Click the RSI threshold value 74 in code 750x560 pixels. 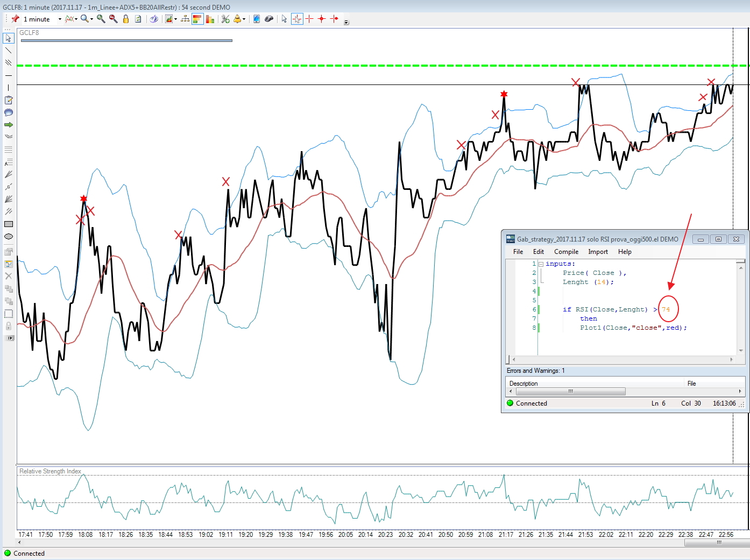(666, 309)
